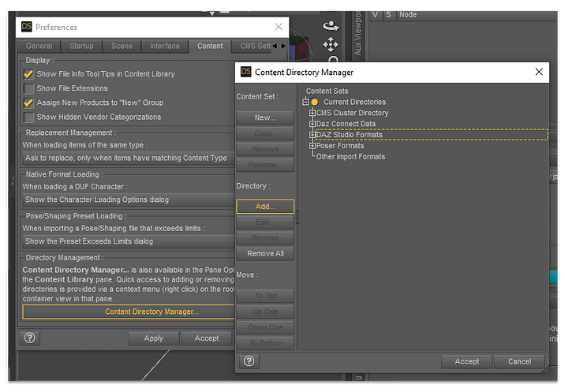Click the Directory Edit... button
This screenshot has width=565, height=392.
265,222
